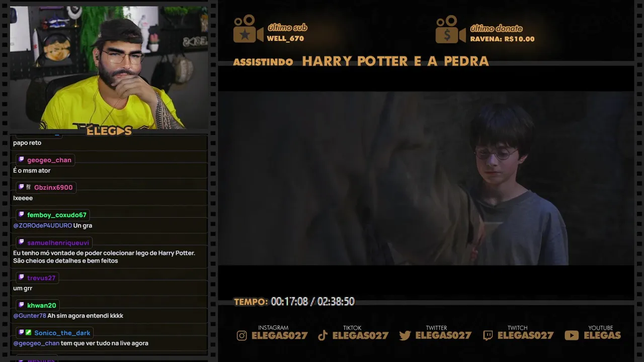
Task: Click the TEMPO label
Action: pos(251,302)
